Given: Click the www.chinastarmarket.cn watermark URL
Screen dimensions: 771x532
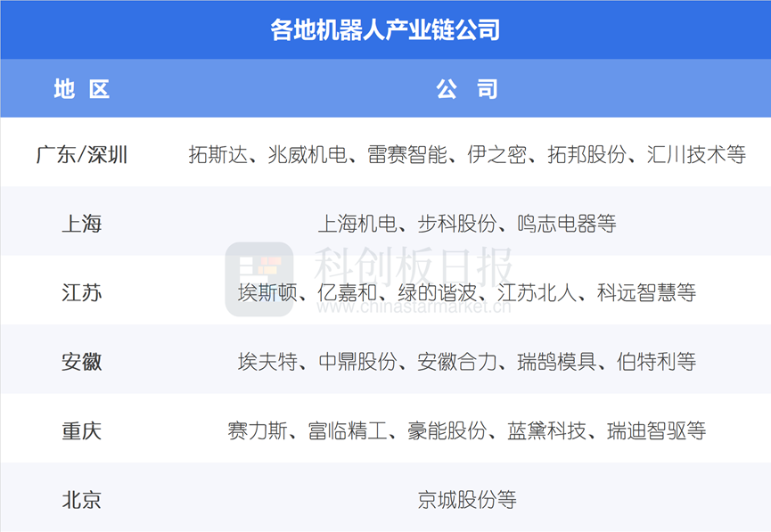Looking at the screenshot, I should click(414, 307).
